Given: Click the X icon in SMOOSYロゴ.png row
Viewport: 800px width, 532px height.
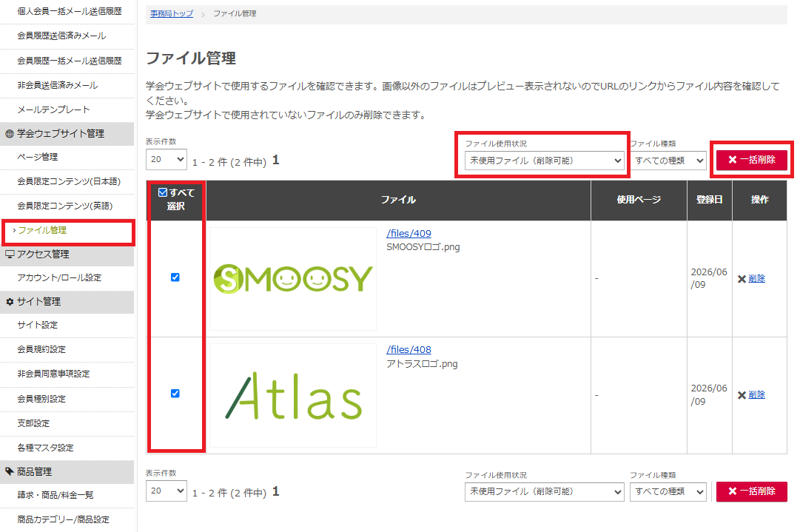Looking at the screenshot, I should click(x=742, y=279).
